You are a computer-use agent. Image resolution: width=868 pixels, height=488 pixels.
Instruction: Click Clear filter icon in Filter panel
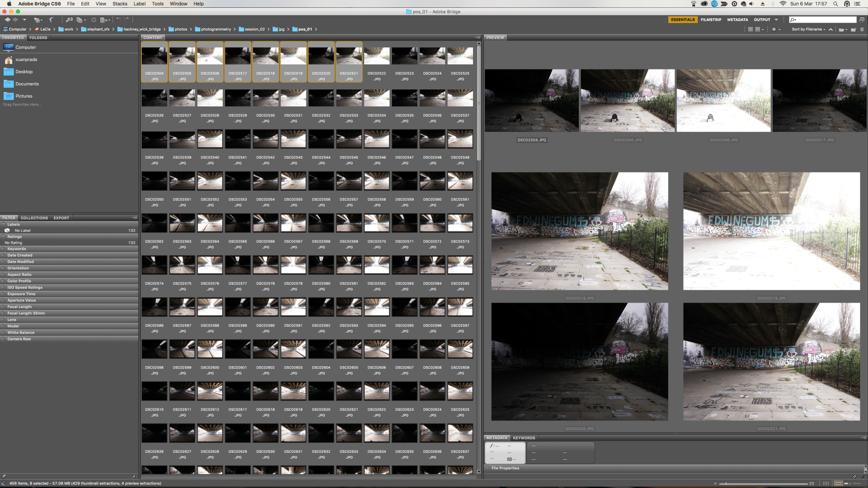click(134, 477)
